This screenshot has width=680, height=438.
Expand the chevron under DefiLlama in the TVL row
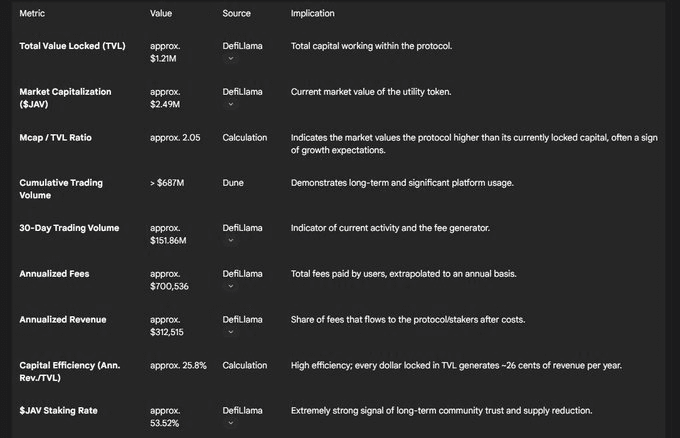231,59
